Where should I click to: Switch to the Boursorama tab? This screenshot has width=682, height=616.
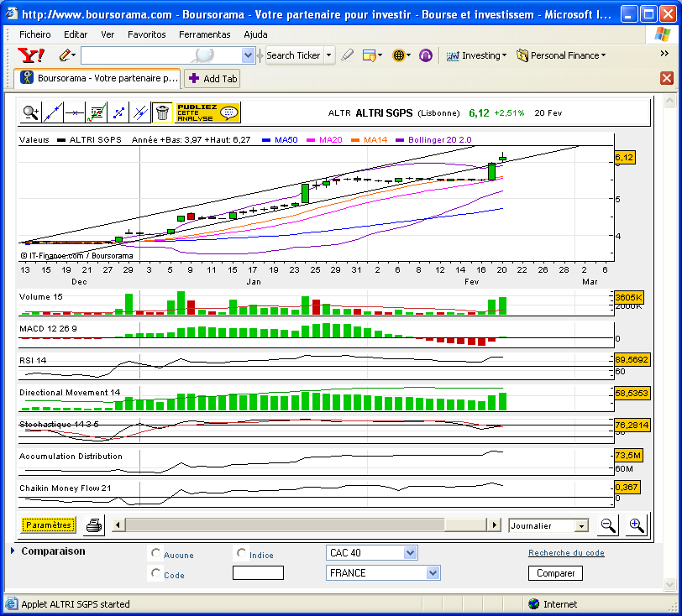tap(98, 78)
